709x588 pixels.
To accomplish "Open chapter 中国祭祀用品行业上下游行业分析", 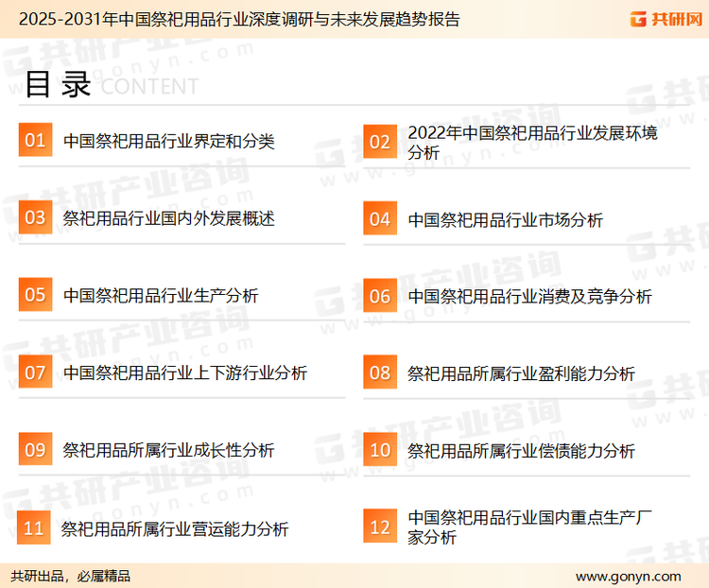I will pyautogui.click(x=185, y=372).
